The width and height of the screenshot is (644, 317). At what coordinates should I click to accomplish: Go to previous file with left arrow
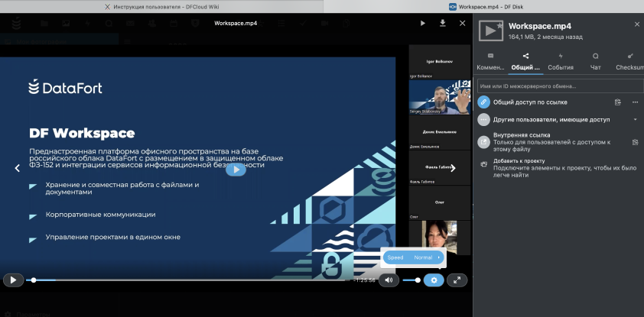click(18, 168)
